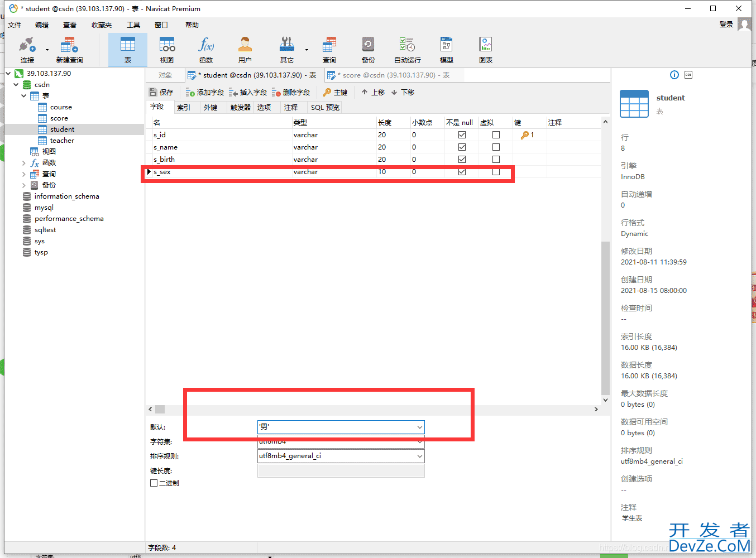This screenshot has height=558, width=756.
Task: Open the Default value dropdown
Action: click(x=419, y=427)
